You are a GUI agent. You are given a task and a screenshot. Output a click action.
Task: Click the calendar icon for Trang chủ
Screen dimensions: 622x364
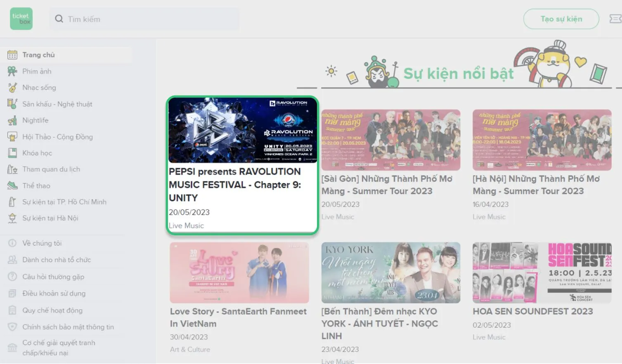click(12, 55)
